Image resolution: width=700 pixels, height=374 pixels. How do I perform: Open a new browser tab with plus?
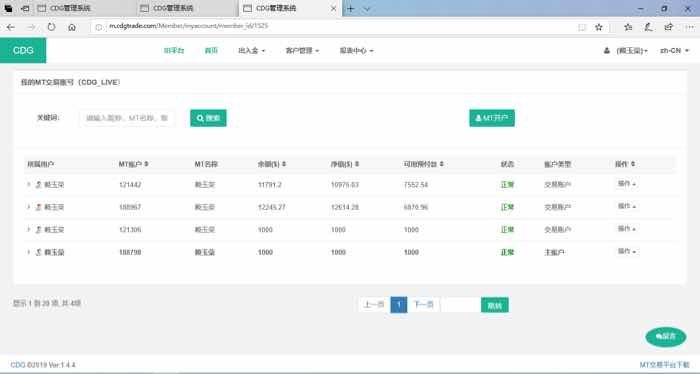351,8
